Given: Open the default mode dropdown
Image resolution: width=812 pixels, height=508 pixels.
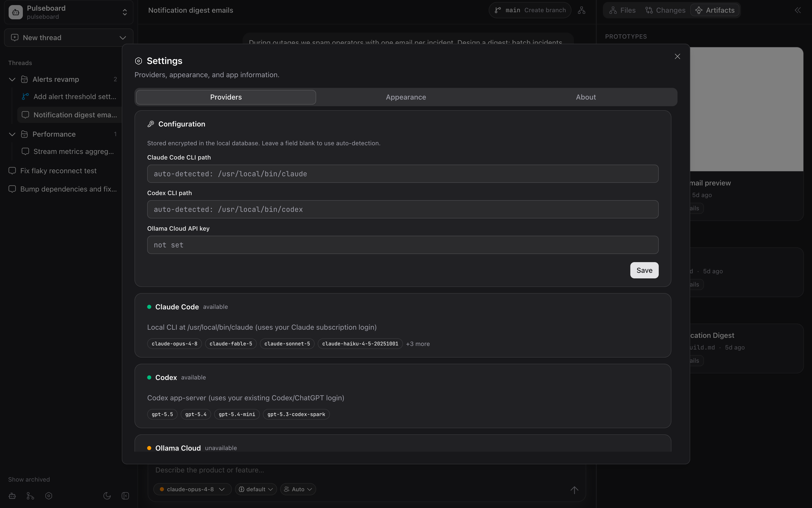Looking at the screenshot, I should point(256,489).
